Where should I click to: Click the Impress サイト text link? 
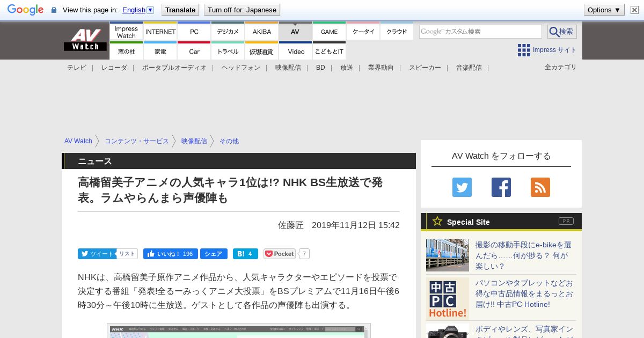click(x=555, y=50)
